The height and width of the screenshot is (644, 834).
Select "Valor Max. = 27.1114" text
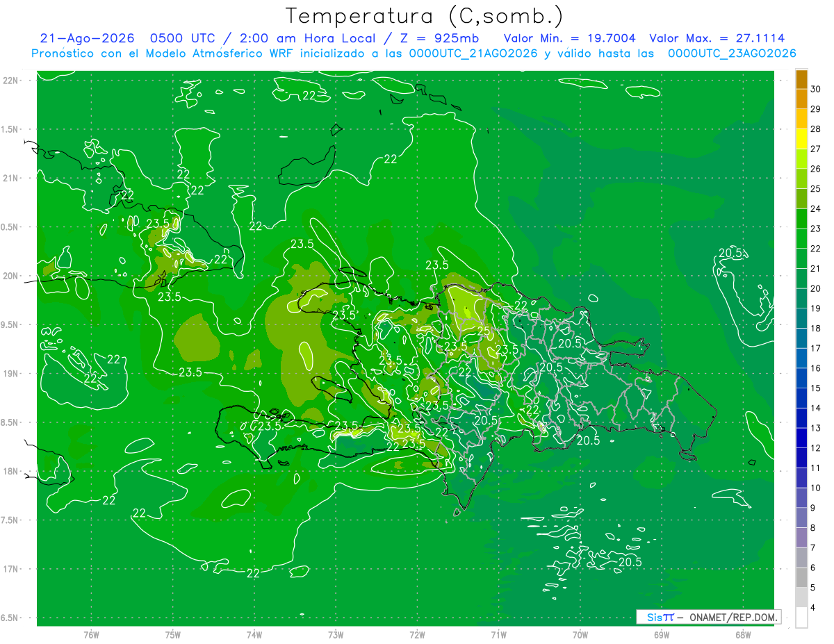[x=717, y=38]
